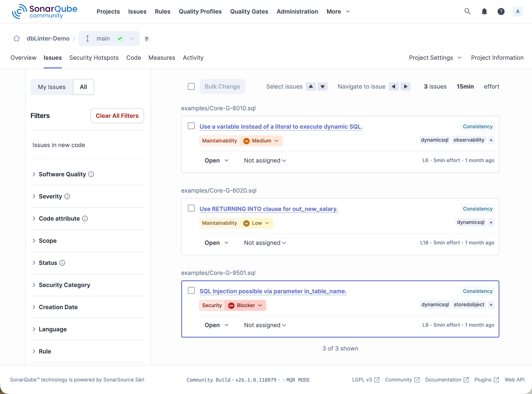Switch to the My Issues toggle
Screen dimensions: 532x394
pos(52,87)
